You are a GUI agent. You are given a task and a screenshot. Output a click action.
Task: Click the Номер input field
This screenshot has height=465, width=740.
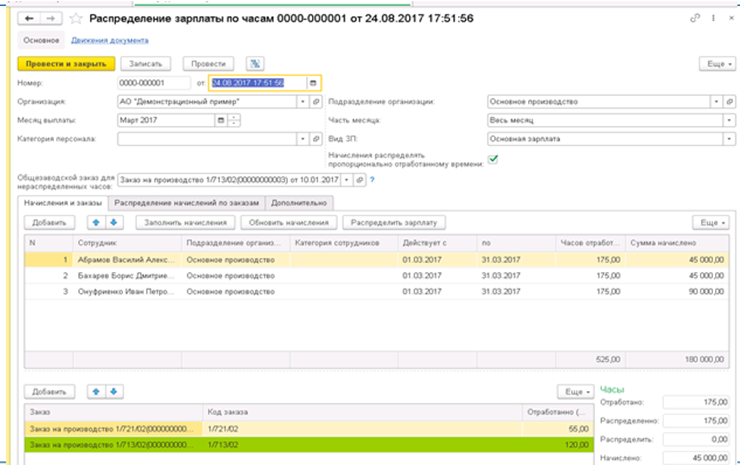(x=154, y=82)
